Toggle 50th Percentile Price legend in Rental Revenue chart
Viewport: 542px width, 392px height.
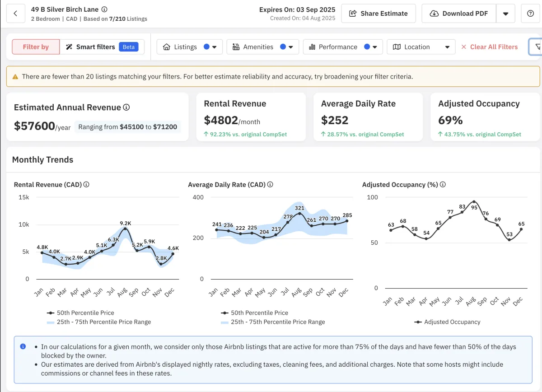(80, 313)
